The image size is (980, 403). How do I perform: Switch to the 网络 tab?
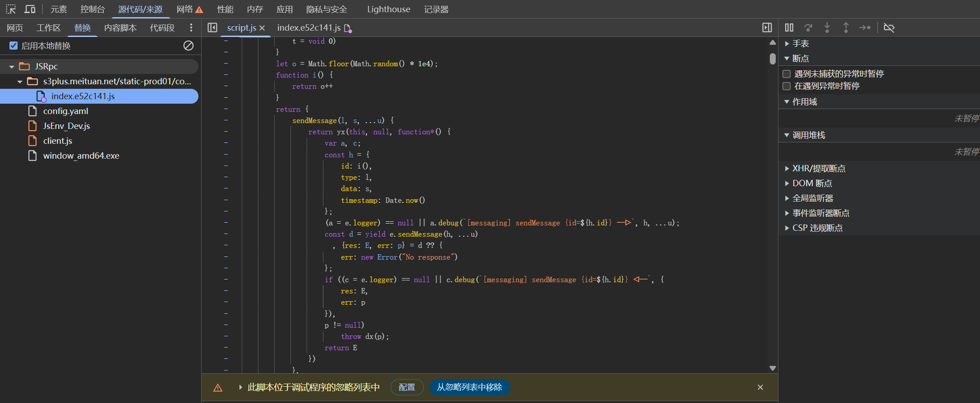(x=185, y=9)
